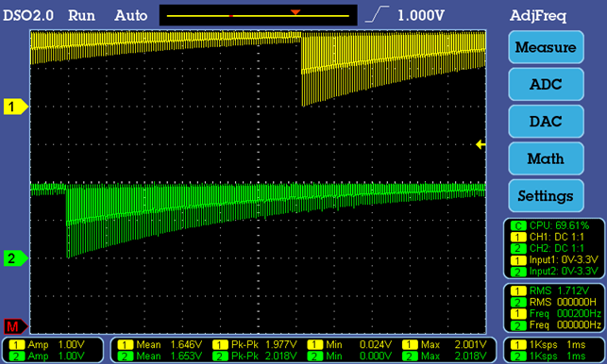Click Input2: 0V-3.3V range entry
The image size is (607, 364).
click(x=554, y=272)
